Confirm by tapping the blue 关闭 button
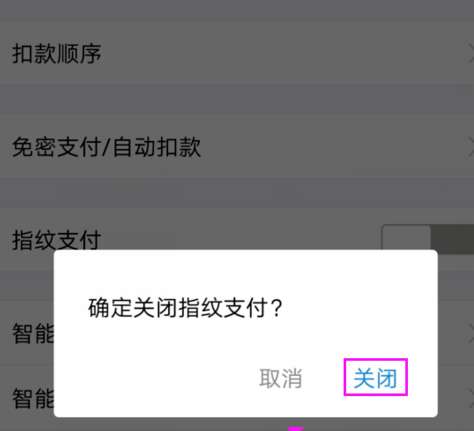The height and width of the screenshot is (431, 474). 375,378
